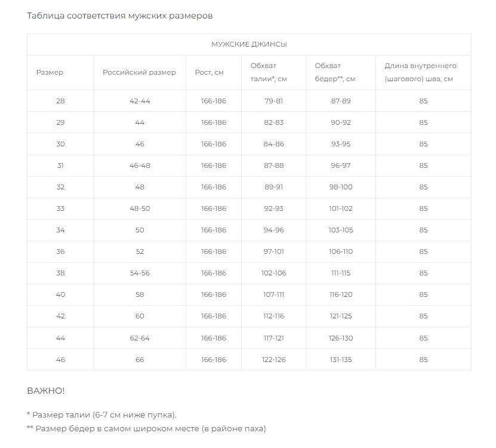Click the waist value 107-111 cell
Viewport: 496px width, 448px height.
pyautogui.click(x=273, y=294)
